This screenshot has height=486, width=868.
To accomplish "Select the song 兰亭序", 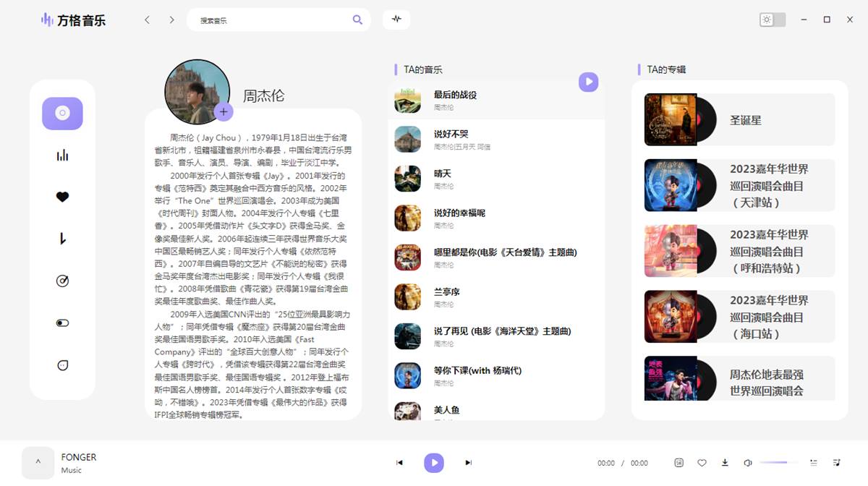I will 446,292.
